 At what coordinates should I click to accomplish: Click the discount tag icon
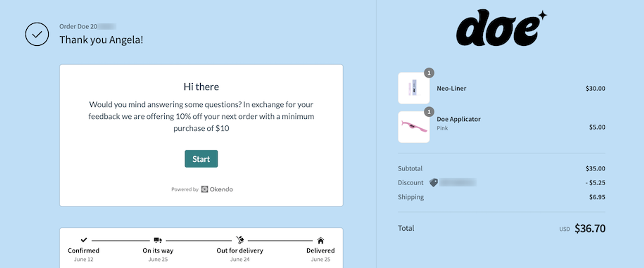click(x=433, y=183)
